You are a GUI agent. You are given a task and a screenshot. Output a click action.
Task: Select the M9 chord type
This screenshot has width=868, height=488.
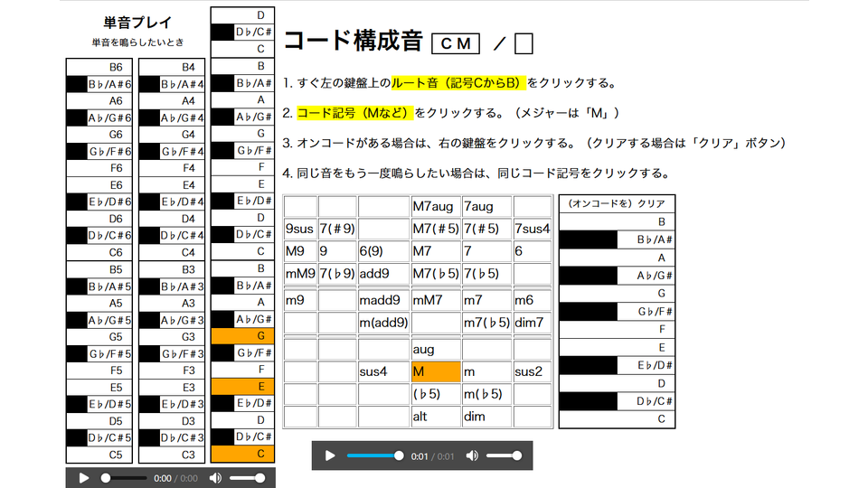coord(300,251)
